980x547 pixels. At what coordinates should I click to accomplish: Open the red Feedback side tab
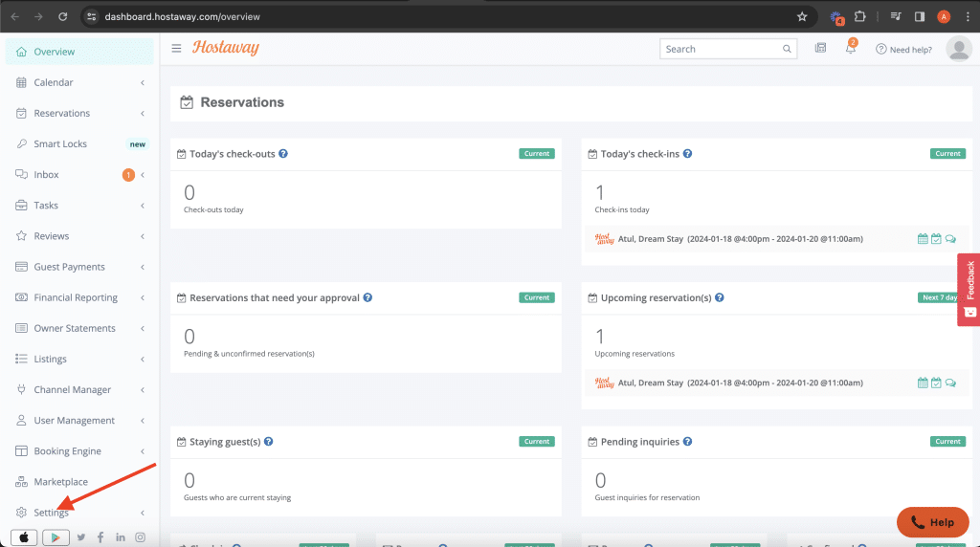(x=969, y=289)
